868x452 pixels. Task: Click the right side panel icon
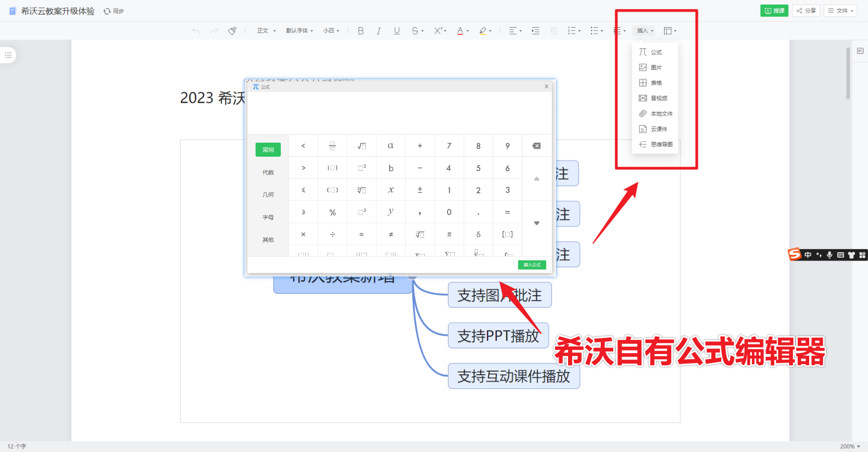[x=860, y=51]
